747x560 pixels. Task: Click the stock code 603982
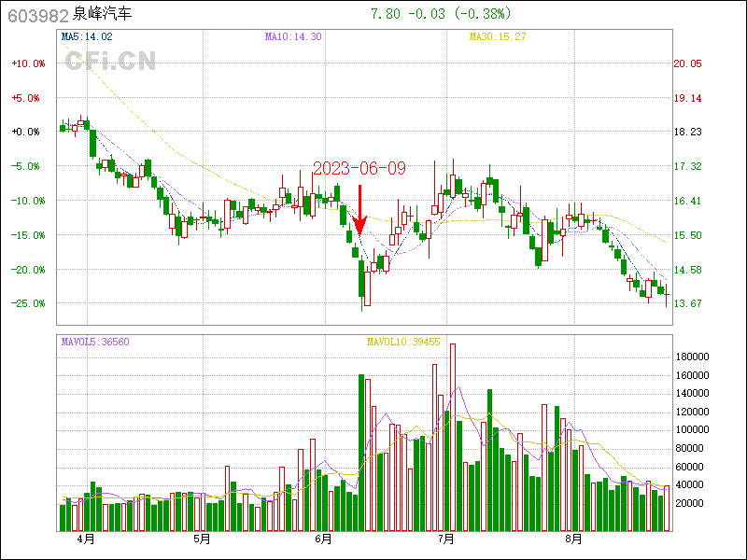pyautogui.click(x=38, y=15)
